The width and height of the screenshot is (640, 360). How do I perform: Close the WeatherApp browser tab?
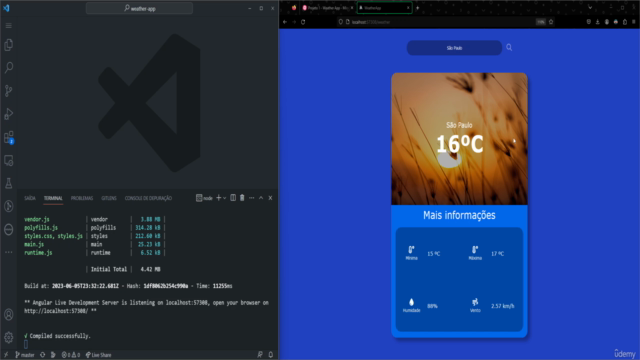click(x=408, y=8)
